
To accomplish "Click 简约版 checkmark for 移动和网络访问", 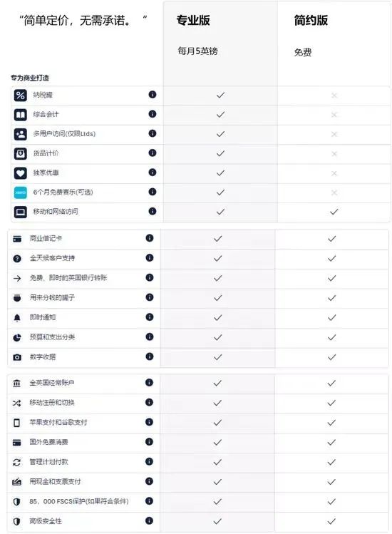I will (334, 212).
